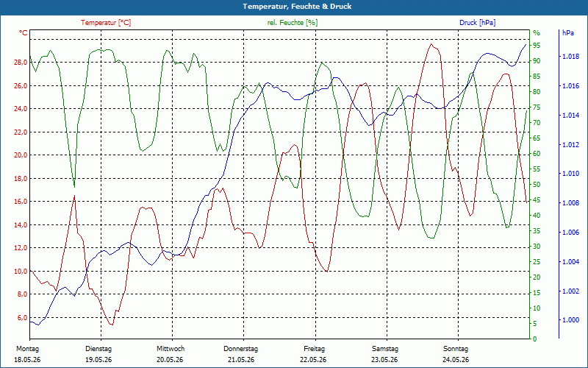
Task: Click the '8,0' temperature axis value
Action: tap(23, 294)
